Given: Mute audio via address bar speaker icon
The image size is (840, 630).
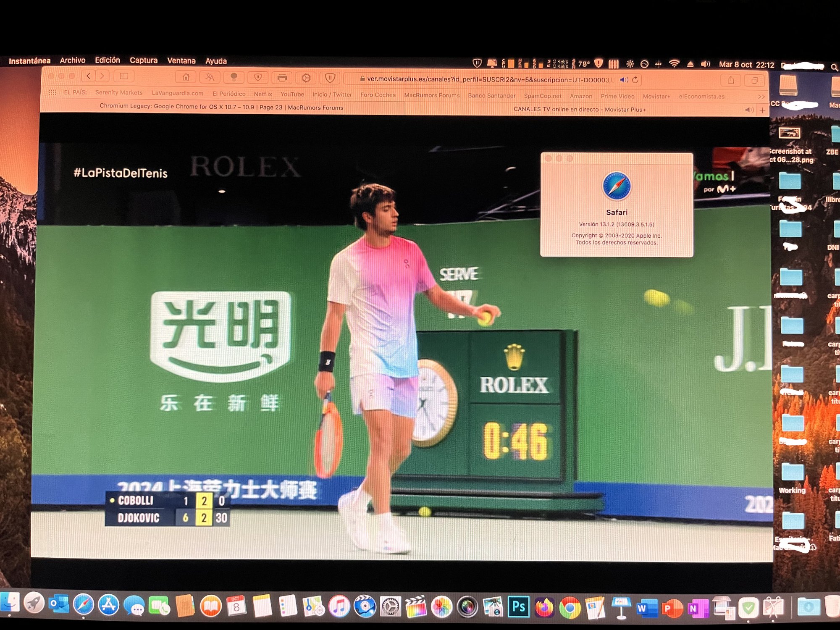Looking at the screenshot, I should coord(624,80).
